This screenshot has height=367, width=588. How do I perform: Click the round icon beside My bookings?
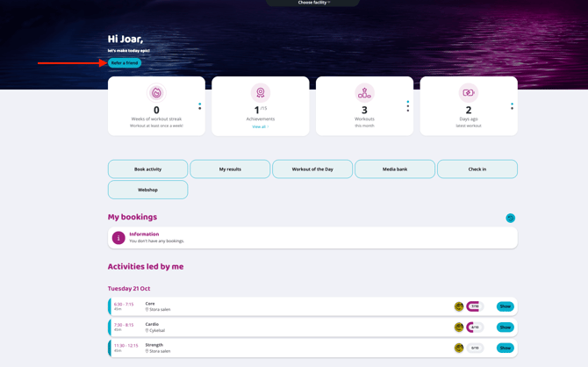[510, 218]
